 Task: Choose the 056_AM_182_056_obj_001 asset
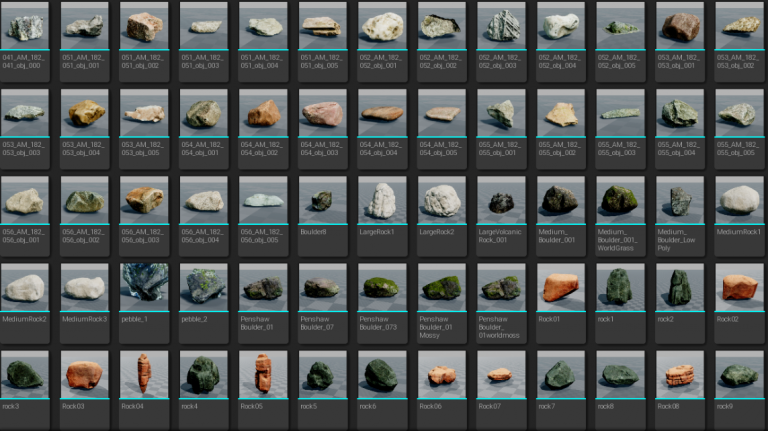point(24,200)
